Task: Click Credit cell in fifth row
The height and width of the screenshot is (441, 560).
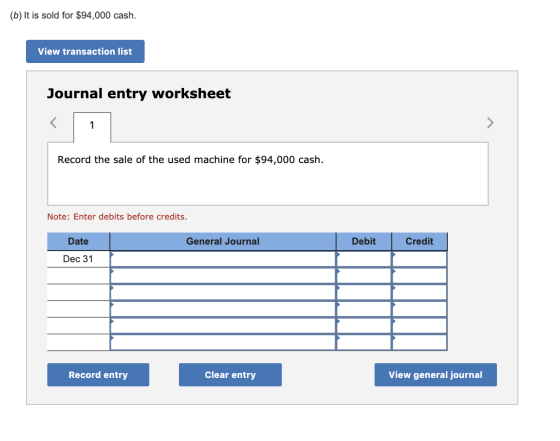Action: (x=419, y=326)
